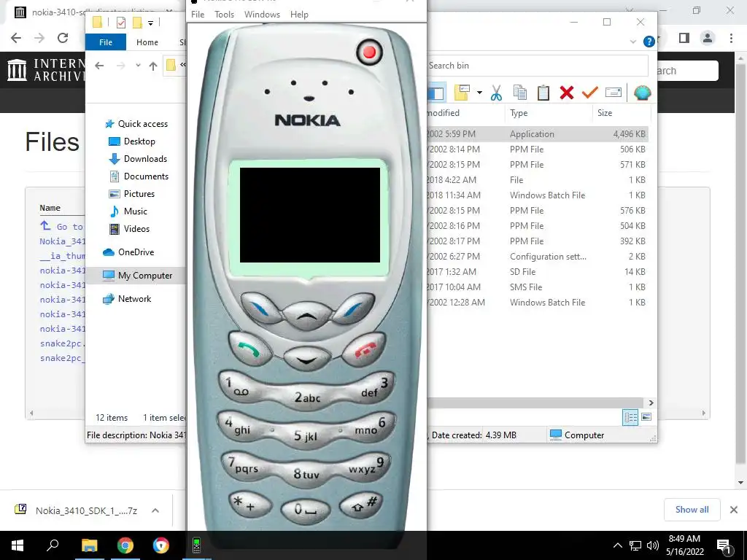
Task: Select Network in Explorer navigation pane
Action: (x=134, y=298)
